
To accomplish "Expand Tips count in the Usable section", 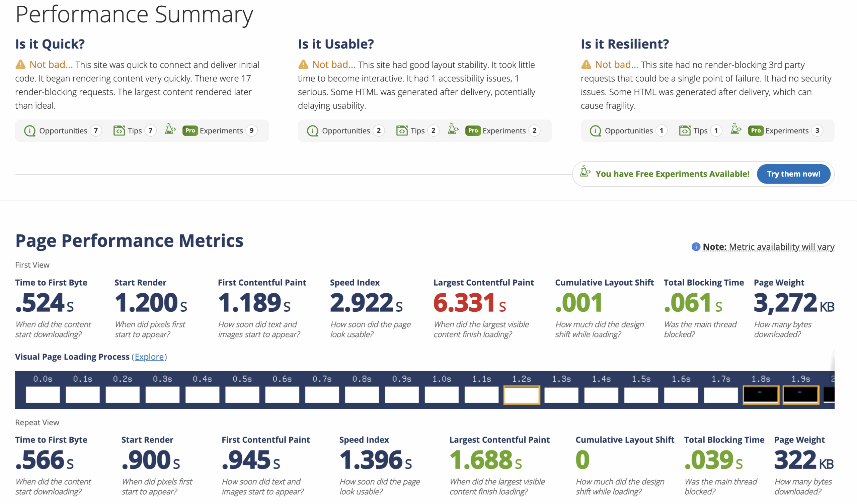I will tap(417, 130).
